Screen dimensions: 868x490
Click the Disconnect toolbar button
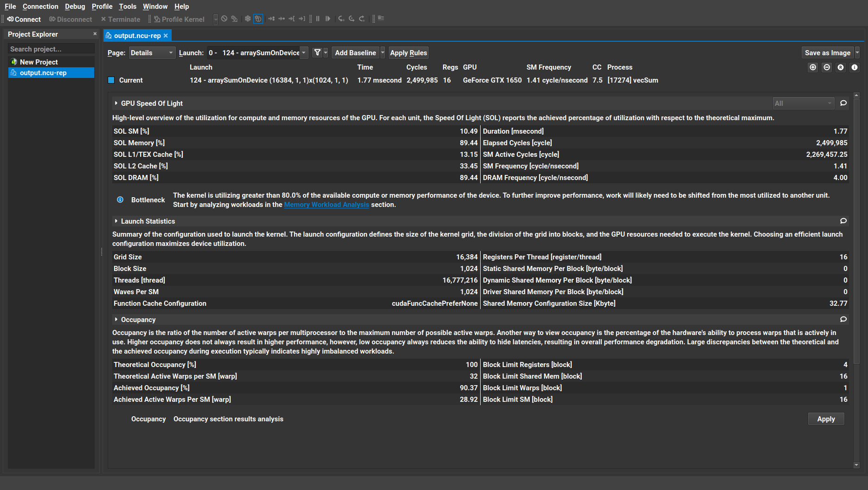tap(71, 19)
